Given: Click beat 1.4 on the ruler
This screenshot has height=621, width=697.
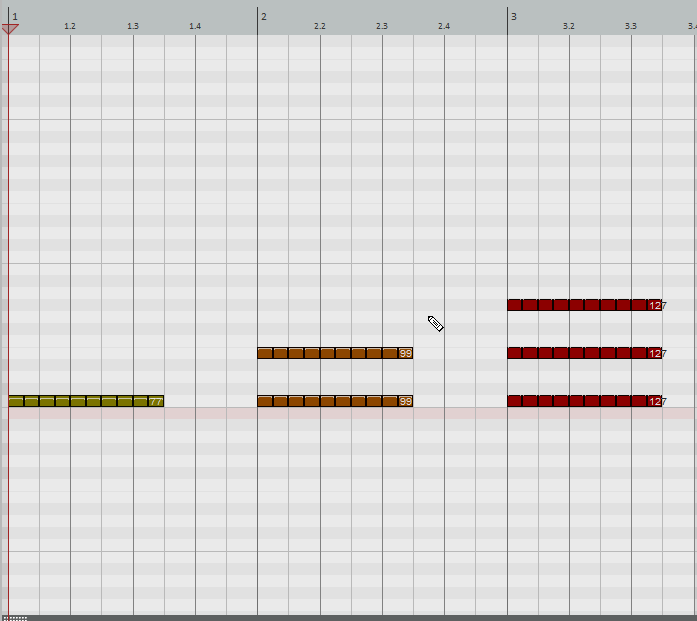Looking at the screenshot, I should pos(195,26).
